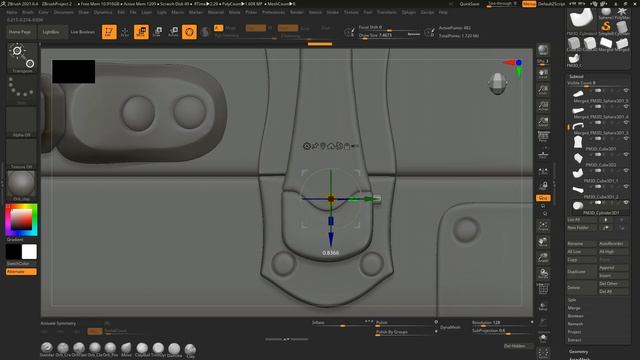Image resolution: width=640 pixels, height=360 pixels.
Task: Activate the Move transform tool
Action: pyautogui.click(x=141, y=32)
